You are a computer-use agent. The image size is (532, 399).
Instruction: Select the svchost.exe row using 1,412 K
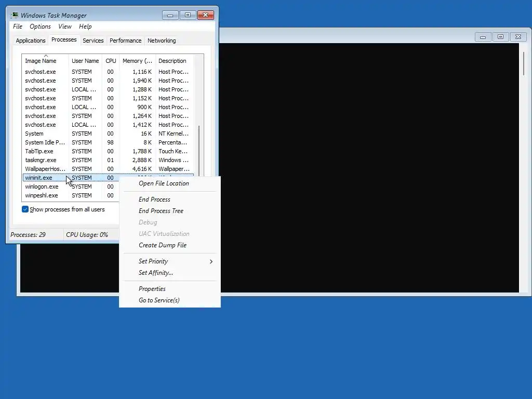pos(108,125)
